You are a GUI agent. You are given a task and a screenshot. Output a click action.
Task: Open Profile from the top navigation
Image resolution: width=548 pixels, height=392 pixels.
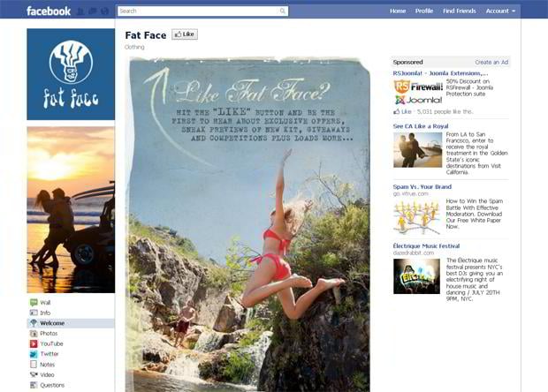(424, 11)
